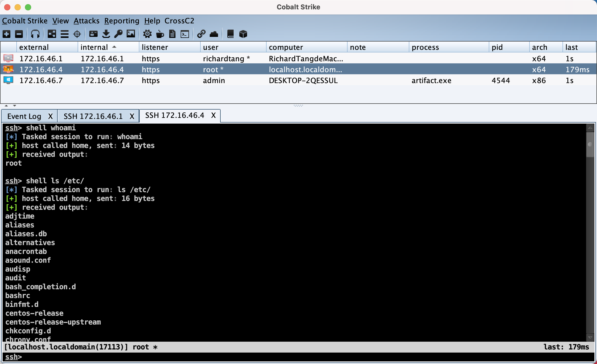Click the targets crosshair icon
This screenshot has width=597, height=364.
click(77, 34)
